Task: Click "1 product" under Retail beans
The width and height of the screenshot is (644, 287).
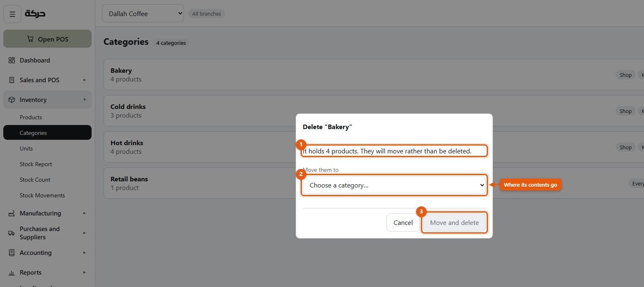Action: [x=124, y=188]
